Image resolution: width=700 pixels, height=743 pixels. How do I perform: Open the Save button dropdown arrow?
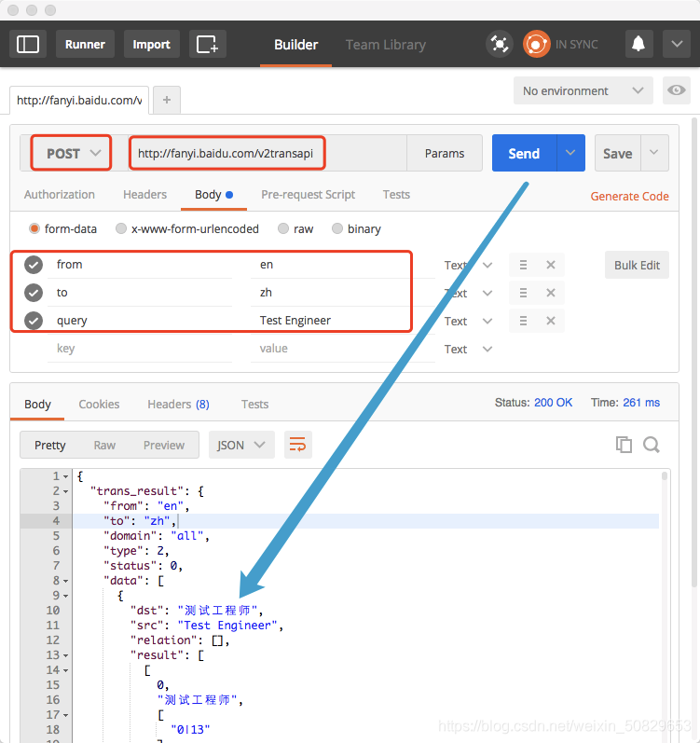[x=654, y=153]
